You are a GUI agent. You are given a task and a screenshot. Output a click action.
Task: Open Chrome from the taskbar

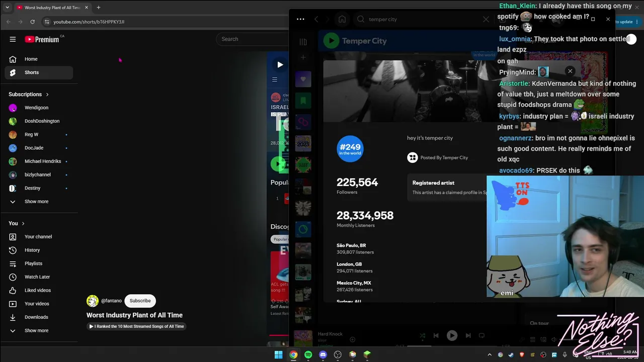pyautogui.click(x=293, y=354)
